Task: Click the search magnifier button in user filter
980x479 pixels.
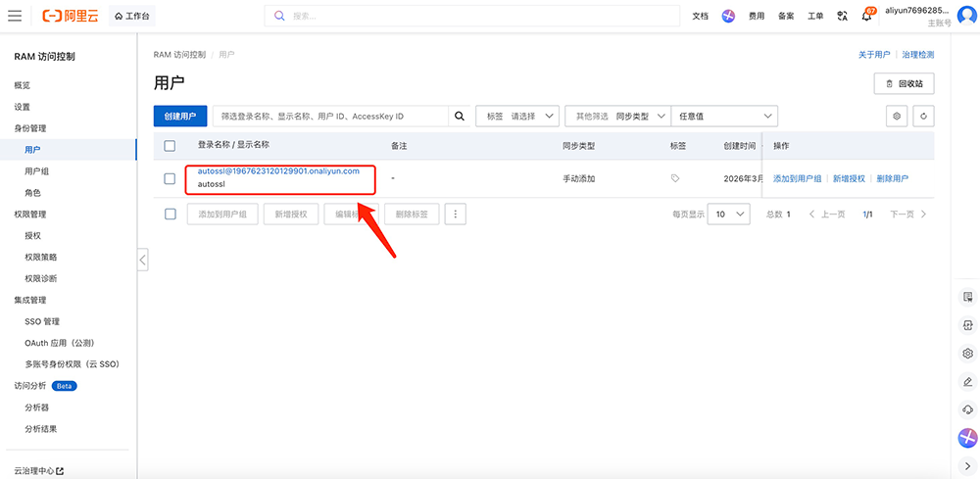Action: (x=459, y=116)
